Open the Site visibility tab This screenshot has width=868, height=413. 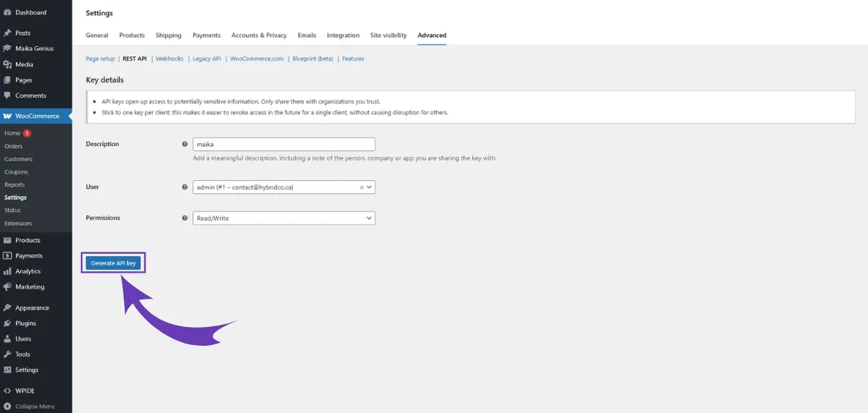coord(388,35)
